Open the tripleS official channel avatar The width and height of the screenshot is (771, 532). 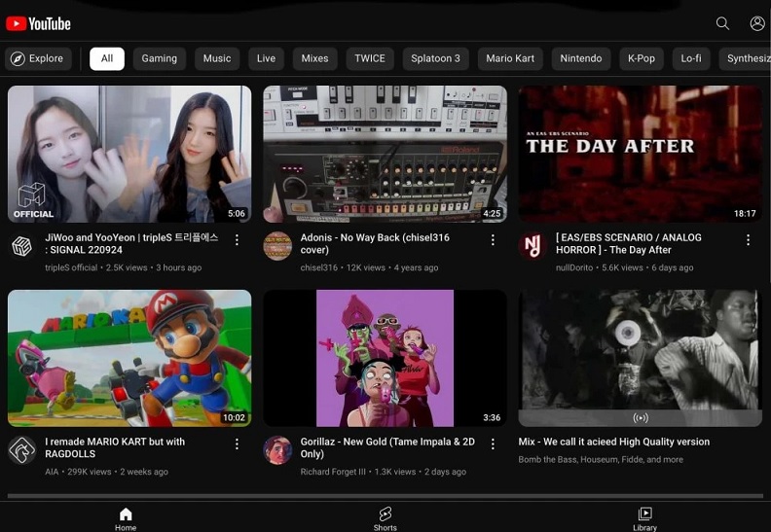tap(21, 246)
